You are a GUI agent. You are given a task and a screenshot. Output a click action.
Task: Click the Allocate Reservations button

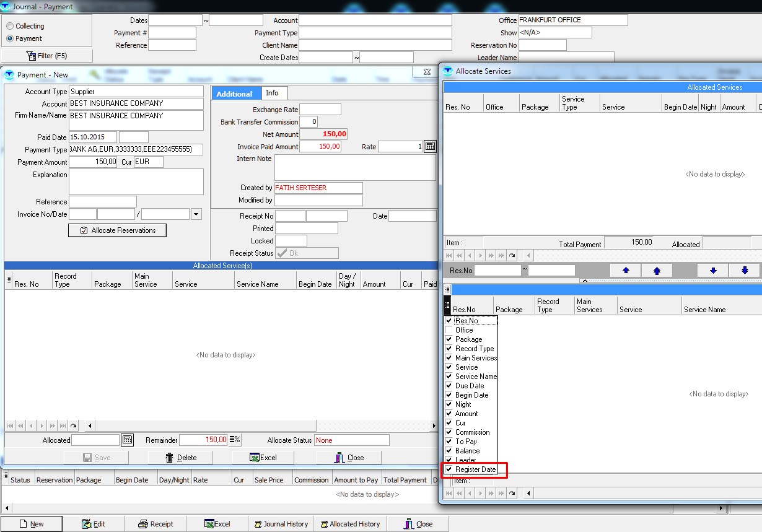tap(117, 230)
